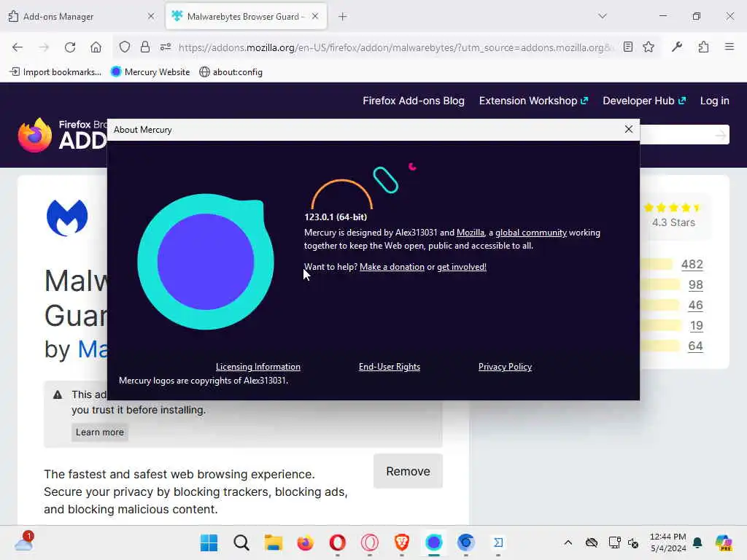Open Licensing Information link
The width and height of the screenshot is (747, 560).
point(258,367)
